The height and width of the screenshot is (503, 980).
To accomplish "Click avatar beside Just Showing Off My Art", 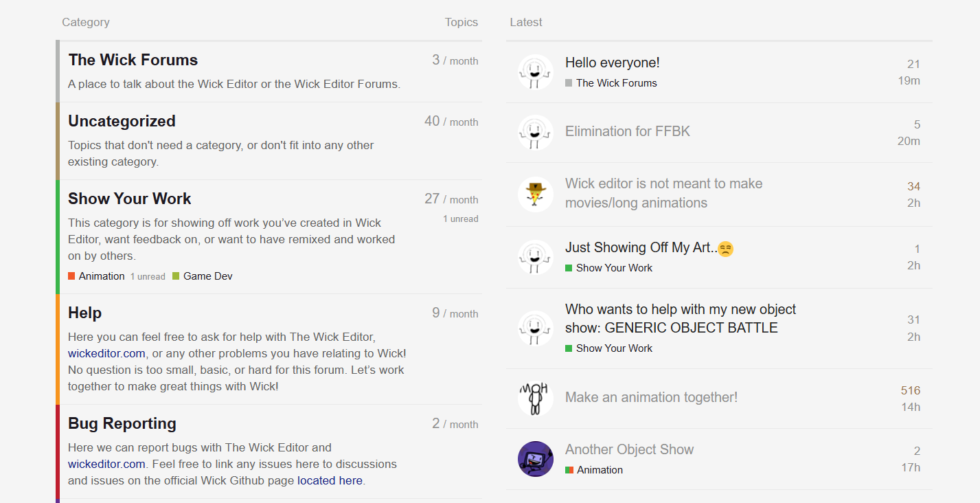I will [x=535, y=257].
